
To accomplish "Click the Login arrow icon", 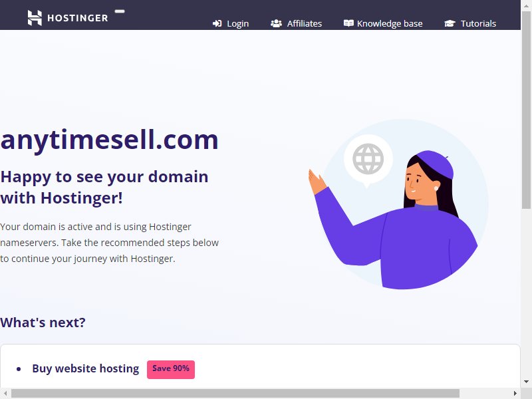I will (x=217, y=23).
